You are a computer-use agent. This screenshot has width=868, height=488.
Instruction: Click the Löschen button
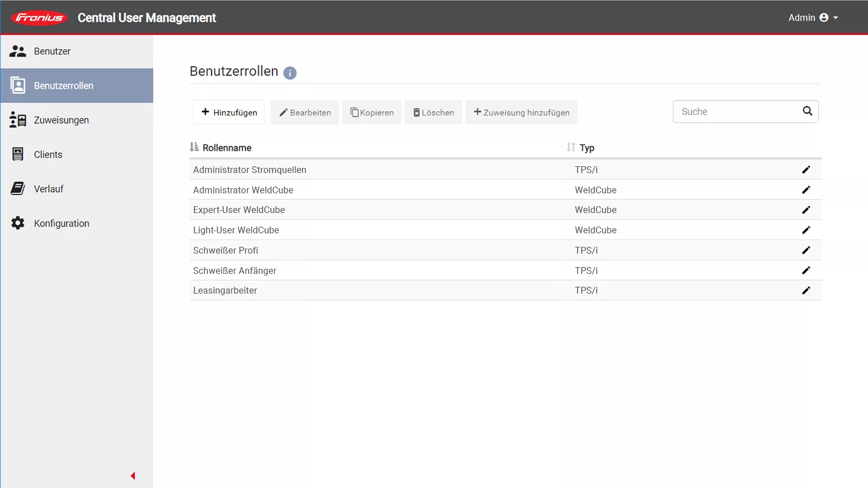click(x=433, y=112)
